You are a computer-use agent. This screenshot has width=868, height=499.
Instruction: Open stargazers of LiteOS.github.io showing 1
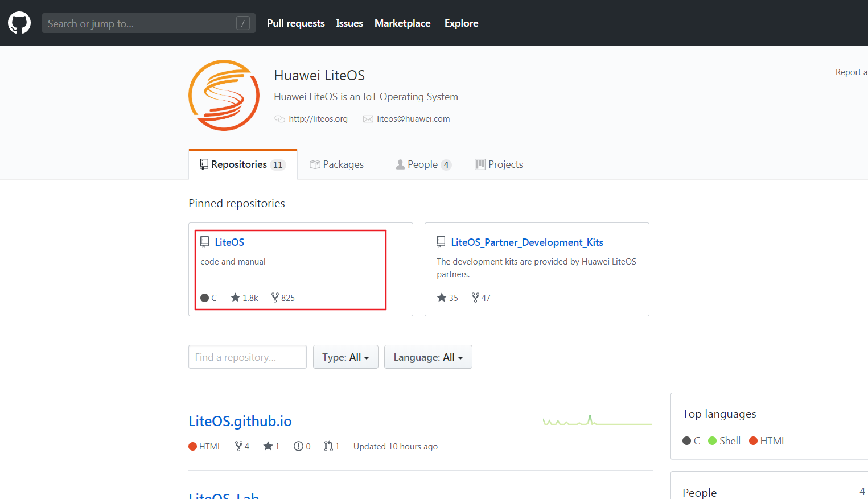click(271, 447)
